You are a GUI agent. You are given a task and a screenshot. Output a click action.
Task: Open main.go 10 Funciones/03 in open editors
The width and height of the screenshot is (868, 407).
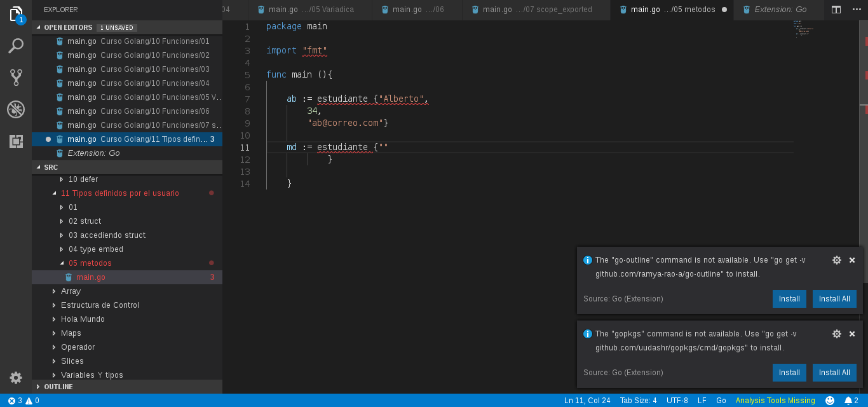coord(127,69)
